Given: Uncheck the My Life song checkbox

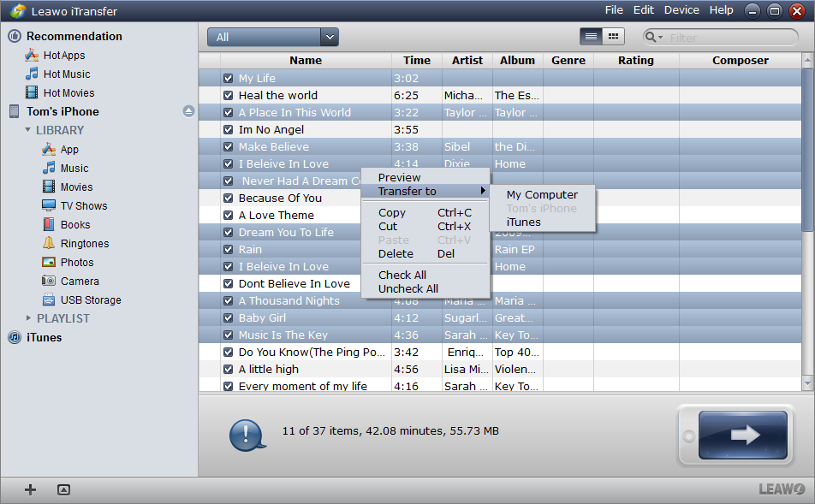Looking at the screenshot, I should pos(229,79).
